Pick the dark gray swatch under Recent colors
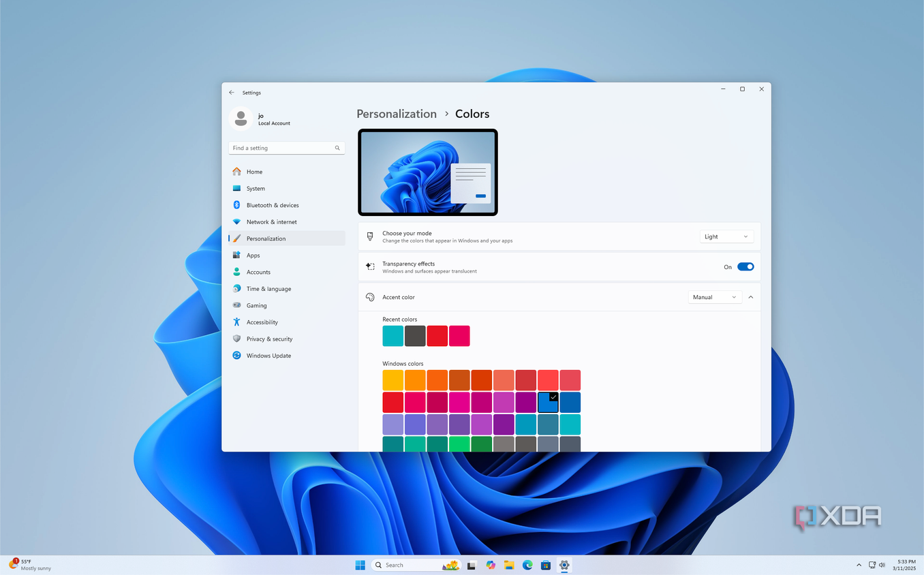 tap(415, 336)
